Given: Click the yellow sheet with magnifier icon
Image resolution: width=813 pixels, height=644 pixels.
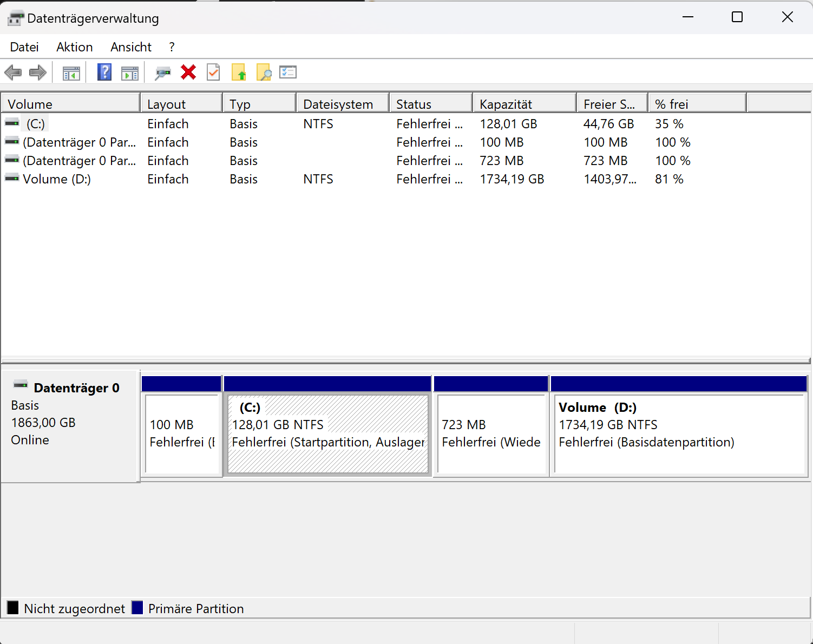Looking at the screenshot, I should (264, 72).
